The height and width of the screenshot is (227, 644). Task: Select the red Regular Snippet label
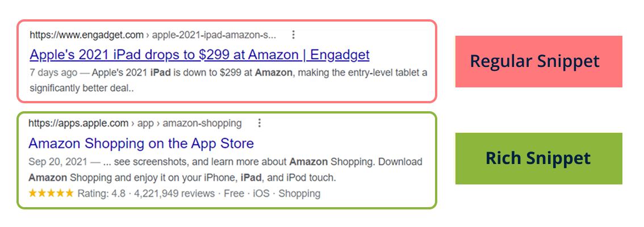pos(538,61)
